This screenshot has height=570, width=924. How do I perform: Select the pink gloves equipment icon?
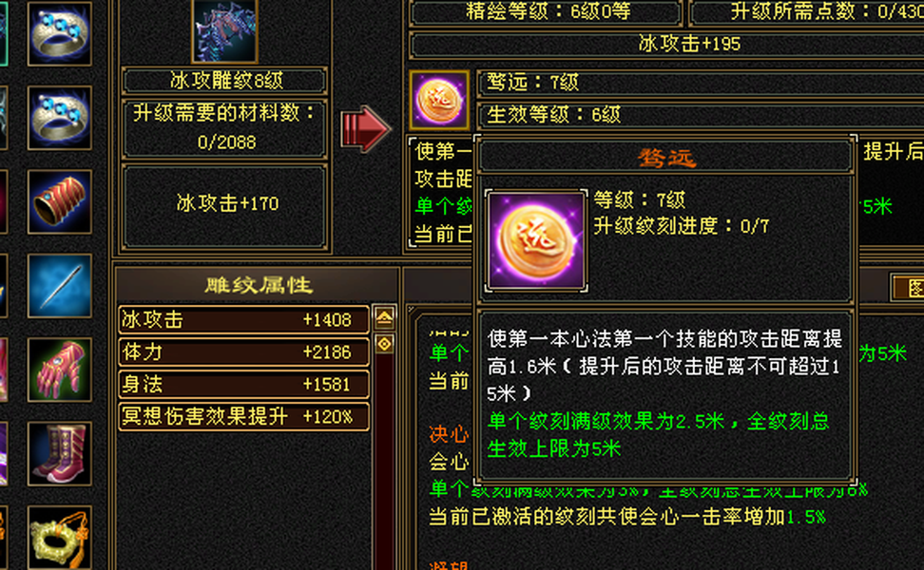tap(60, 370)
